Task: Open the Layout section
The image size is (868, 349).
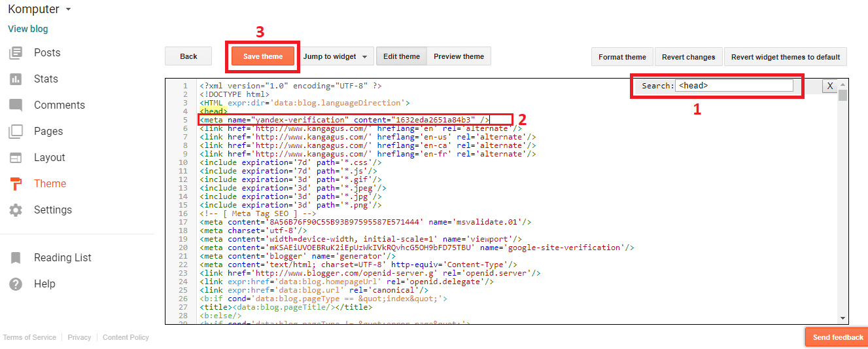Action: coord(50,157)
